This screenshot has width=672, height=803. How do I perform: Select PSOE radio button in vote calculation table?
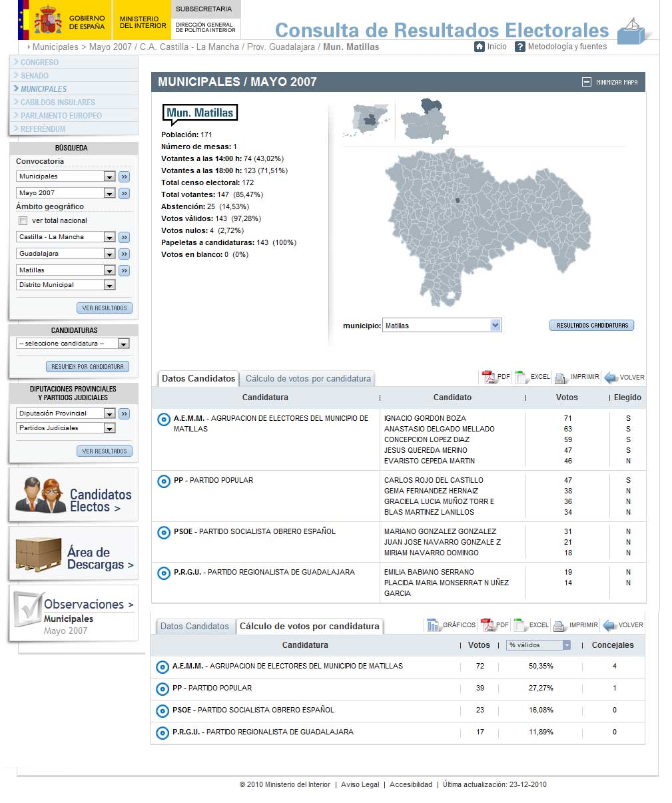[x=162, y=710]
